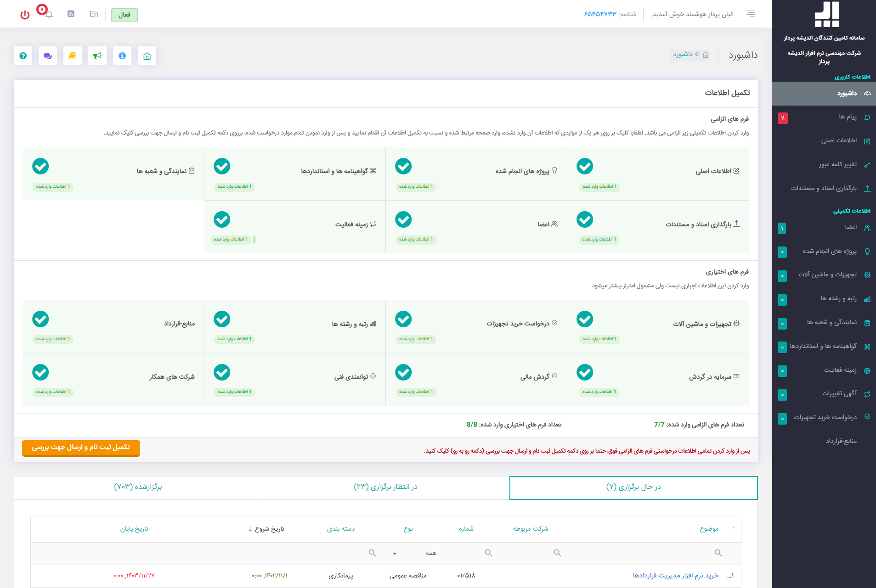Open the help question mark icon
Viewport: 876px width, 588px height.
(23, 56)
